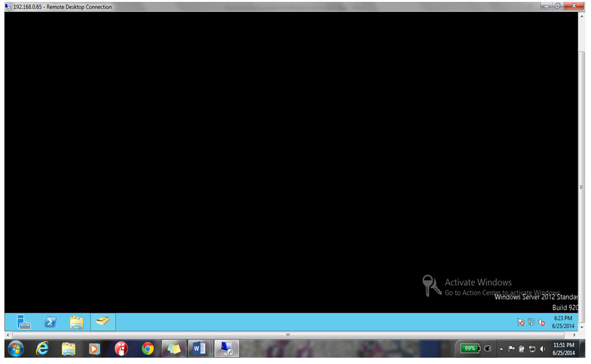Click the remote clock showing 6:23 PM

[x=563, y=322]
